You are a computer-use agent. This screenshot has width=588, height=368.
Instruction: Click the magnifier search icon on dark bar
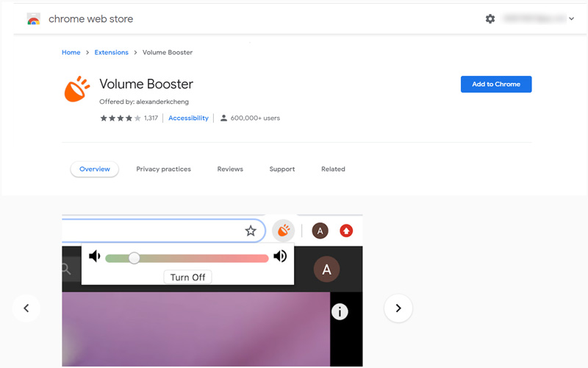pos(66,269)
